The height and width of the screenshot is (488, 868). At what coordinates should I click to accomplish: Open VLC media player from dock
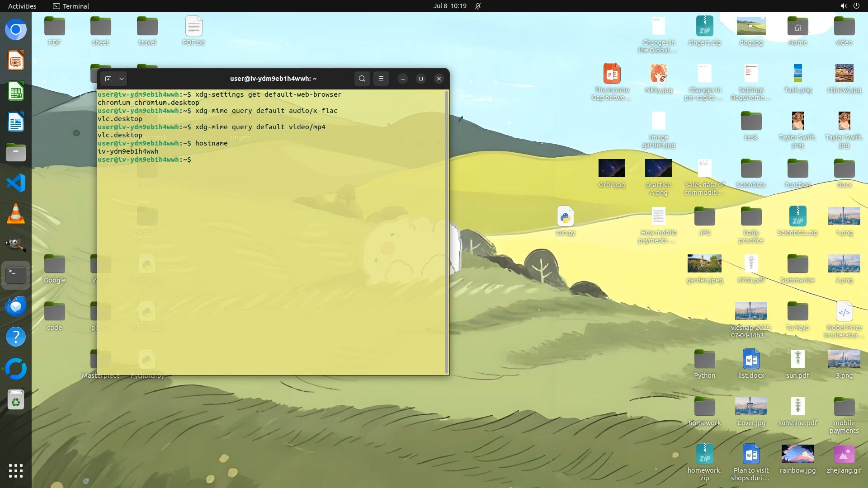click(16, 214)
